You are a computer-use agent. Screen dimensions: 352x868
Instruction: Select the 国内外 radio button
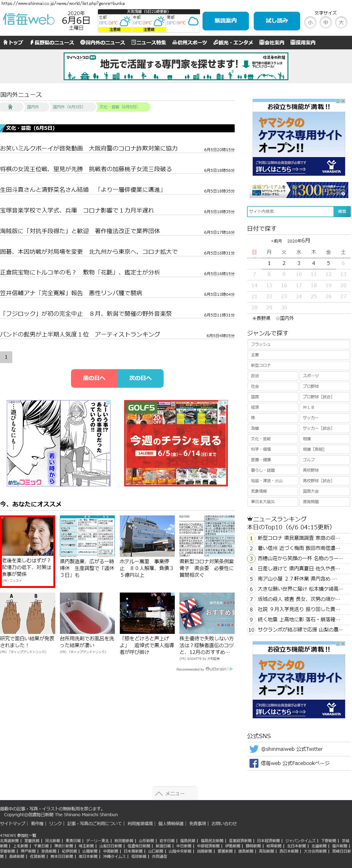[278, 318]
